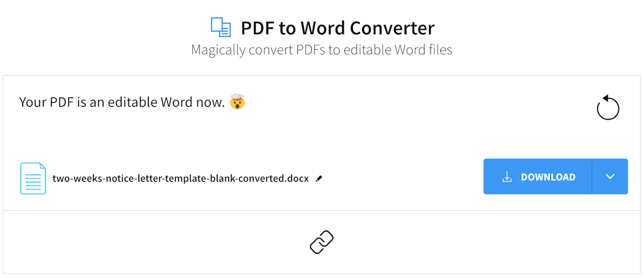Click the vertical divider inside the Download button

pos(592,176)
